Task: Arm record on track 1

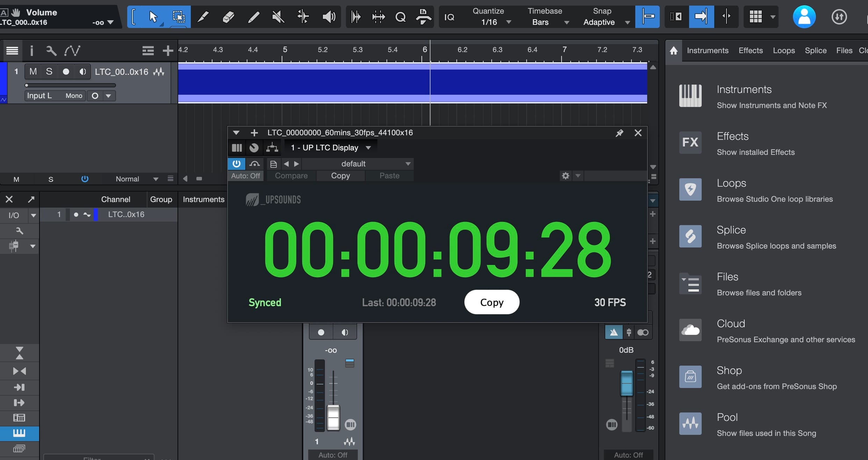Action: coord(66,72)
